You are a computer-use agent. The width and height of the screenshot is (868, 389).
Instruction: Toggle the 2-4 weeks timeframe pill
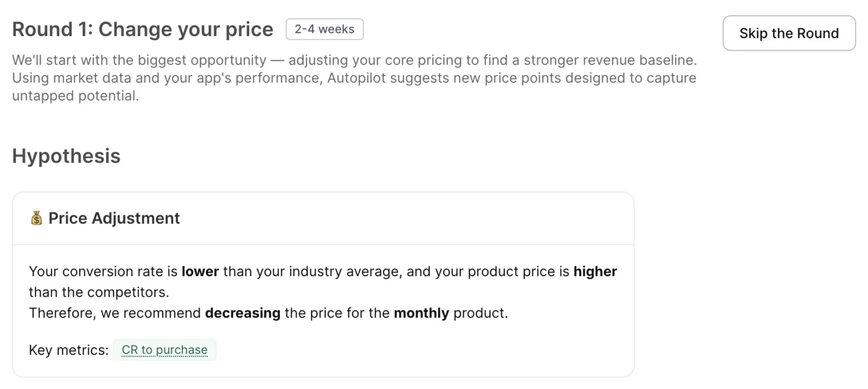324,29
